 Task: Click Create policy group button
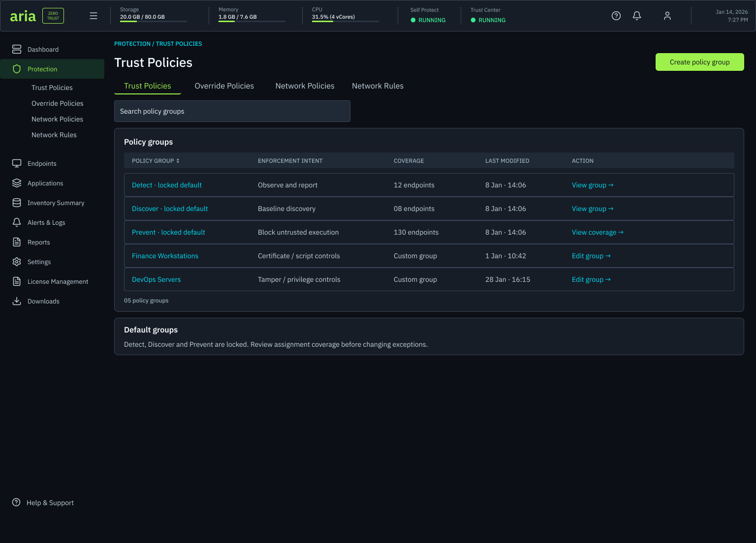(x=699, y=62)
